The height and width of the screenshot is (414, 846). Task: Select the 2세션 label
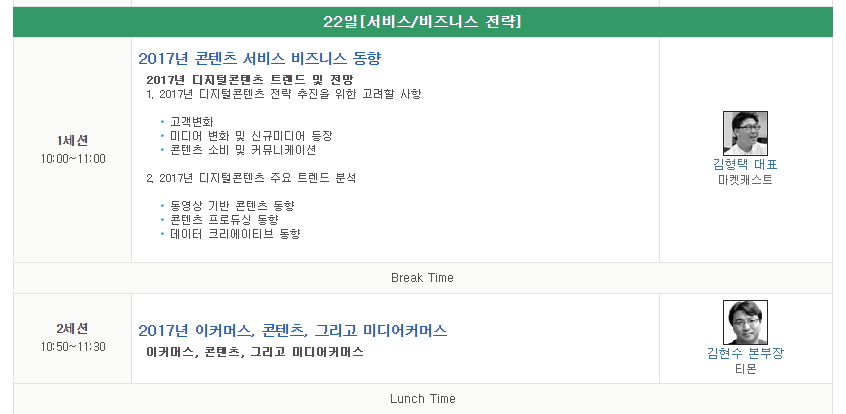tap(73, 329)
